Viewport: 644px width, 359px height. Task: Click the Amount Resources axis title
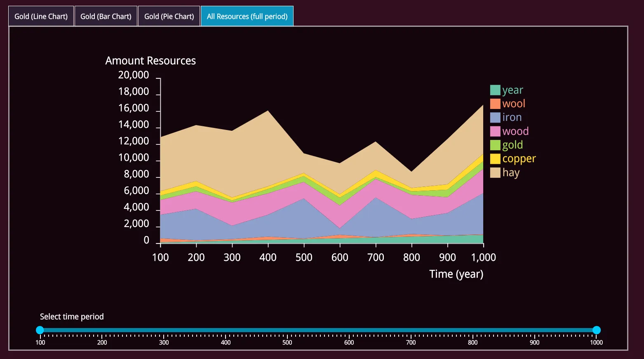(x=150, y=61)
